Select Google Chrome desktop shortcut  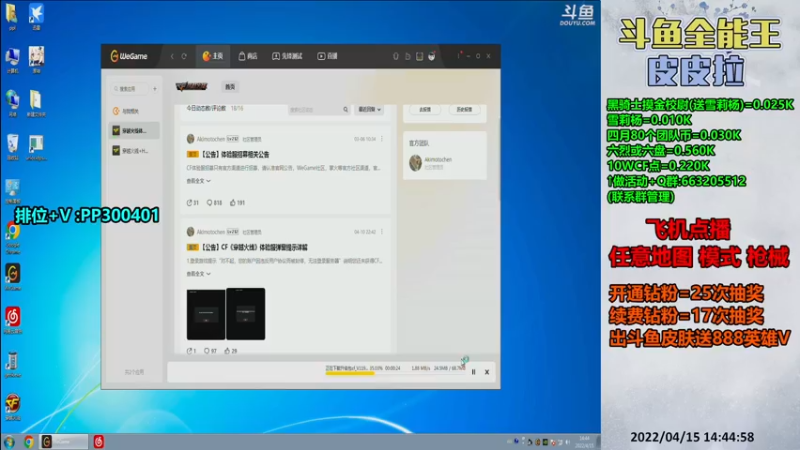click(13, 238)
